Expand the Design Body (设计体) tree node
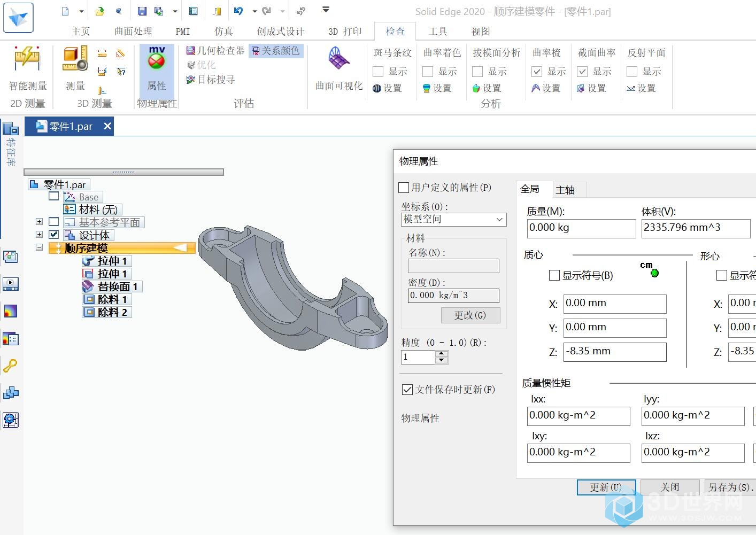Image resolution: width=756 pixels, height=535 pixels. 39,234
